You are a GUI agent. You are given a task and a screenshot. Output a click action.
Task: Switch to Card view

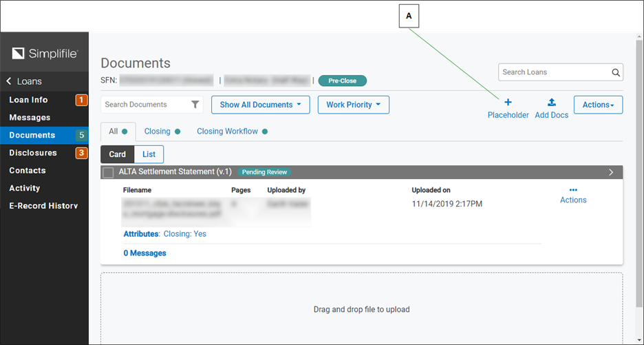[x=118, y=154]
